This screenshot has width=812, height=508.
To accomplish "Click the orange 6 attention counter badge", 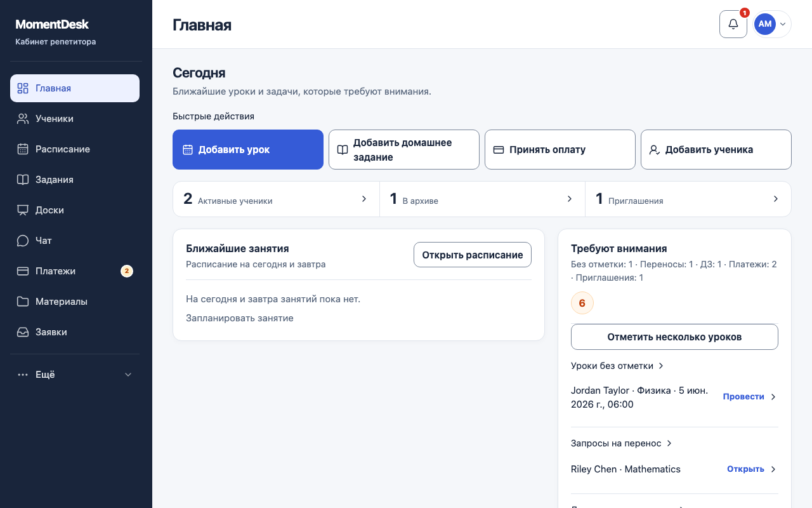I will (582, 303).
